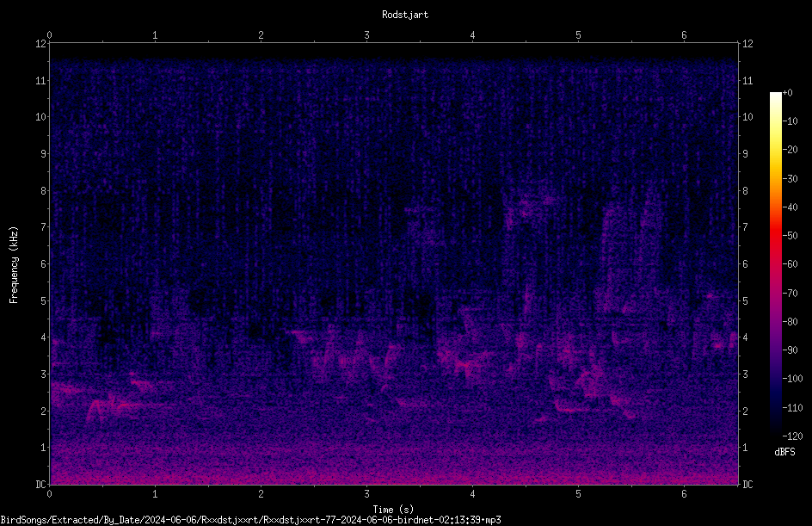812x526 pixels.
Task: Select the DC label on left axis
Action: tap(40, 485)
